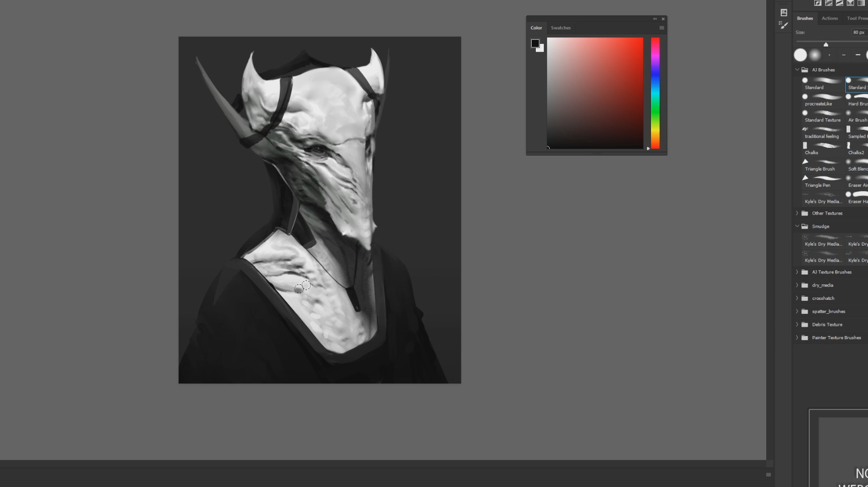Switch to the Actions tab

coord(830,19)
